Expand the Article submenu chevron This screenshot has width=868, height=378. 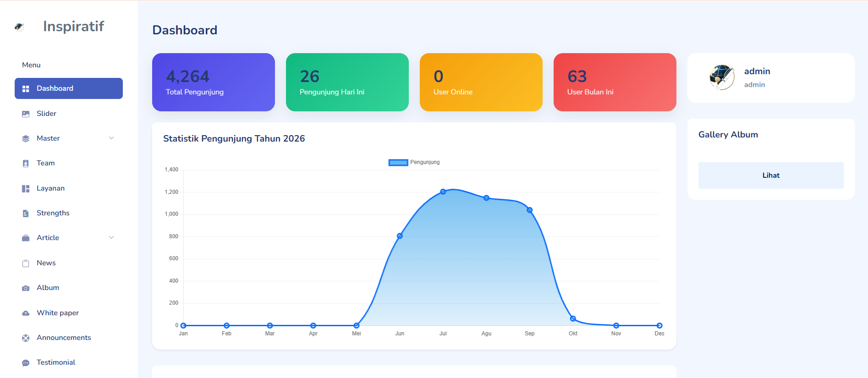tap(111, 238)
